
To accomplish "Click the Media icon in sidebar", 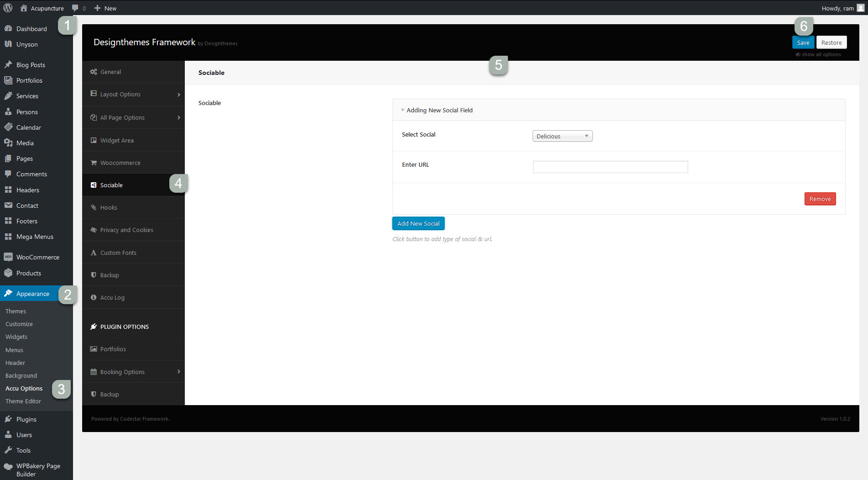I will point(8,142).
